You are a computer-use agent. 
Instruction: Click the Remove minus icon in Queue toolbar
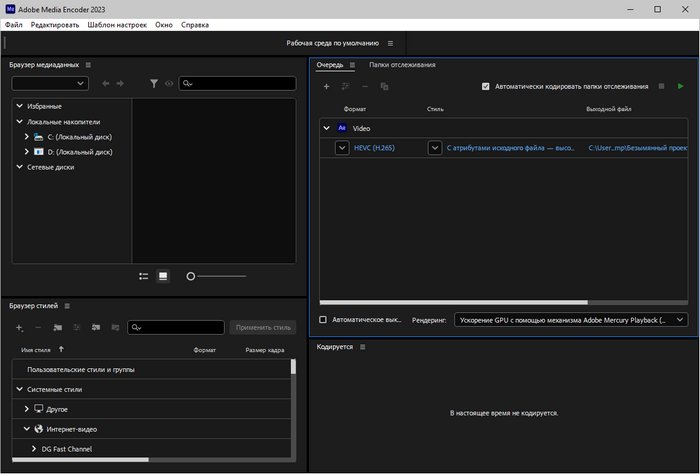[365, 86]
